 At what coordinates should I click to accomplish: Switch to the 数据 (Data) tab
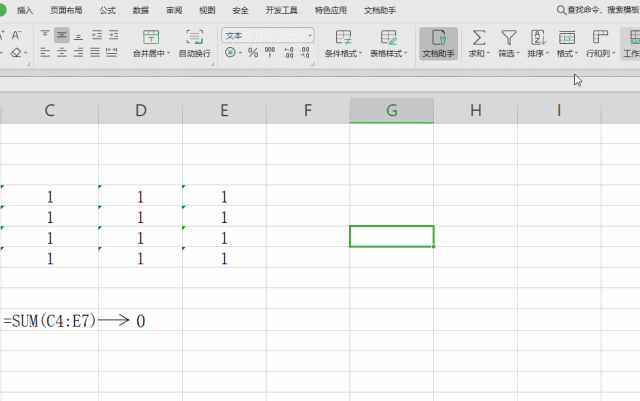click(x=140, y=10)
